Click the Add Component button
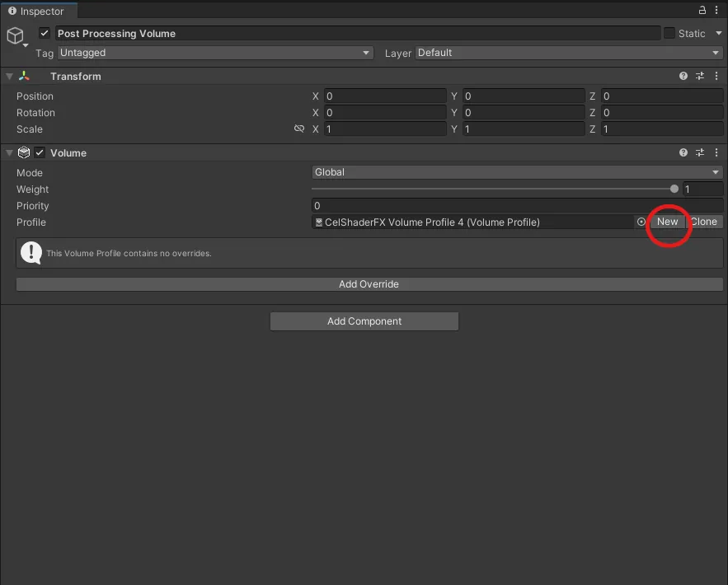Image resolution: width=728 pixels, height=585 pixels. (x=364, y=321)
